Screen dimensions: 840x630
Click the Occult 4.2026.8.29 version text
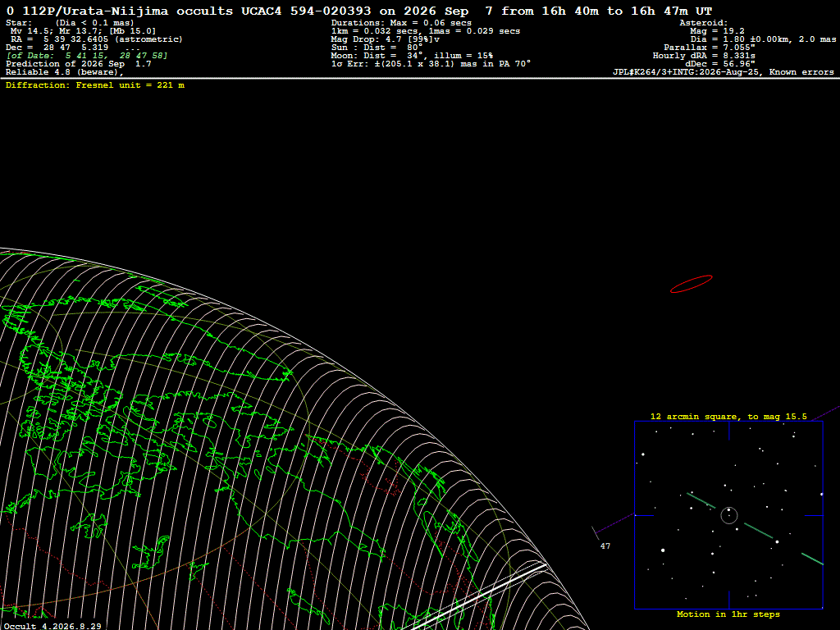pos(52,626)
